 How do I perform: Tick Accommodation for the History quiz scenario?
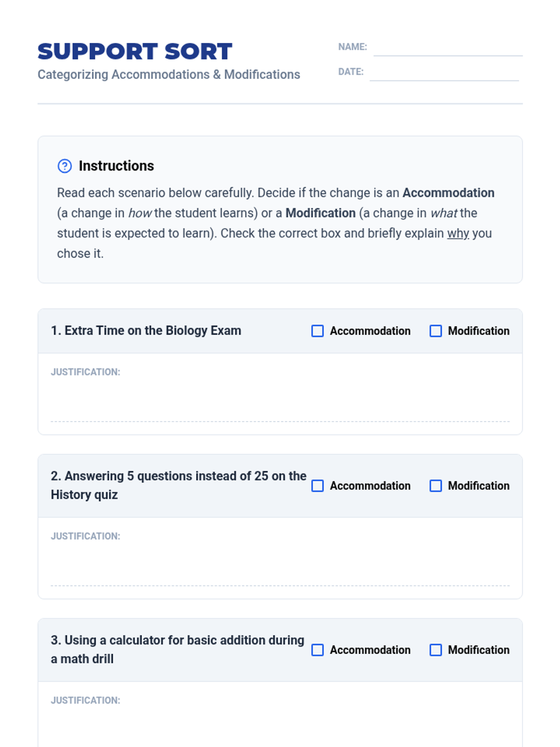coord(317,486)
